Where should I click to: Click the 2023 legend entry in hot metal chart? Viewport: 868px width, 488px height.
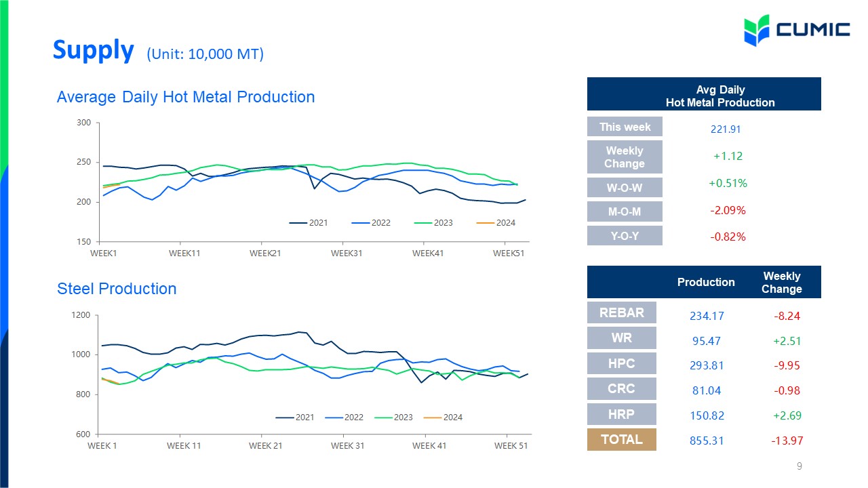point(433,223)
